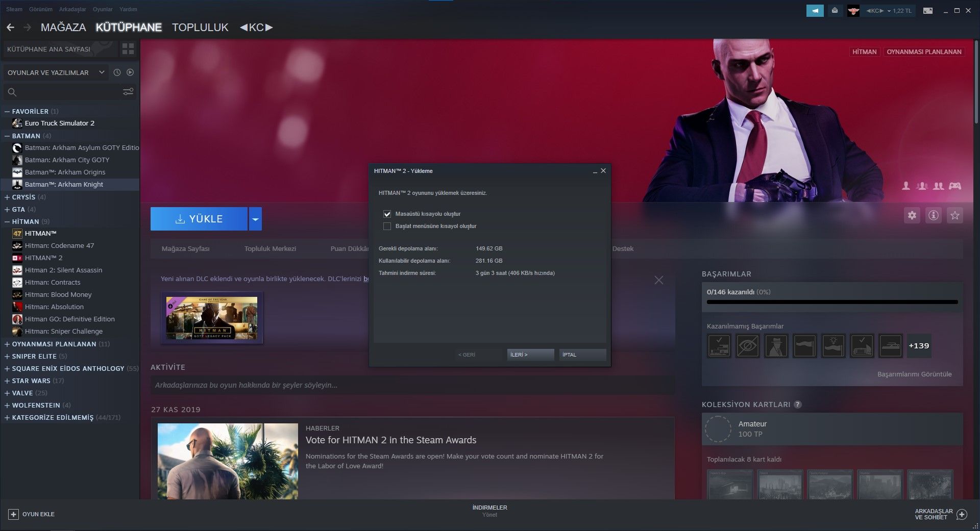980x531 pixels.
Task: Toggle ready-to-play filter icon
Action: click(x=130, y=72)
